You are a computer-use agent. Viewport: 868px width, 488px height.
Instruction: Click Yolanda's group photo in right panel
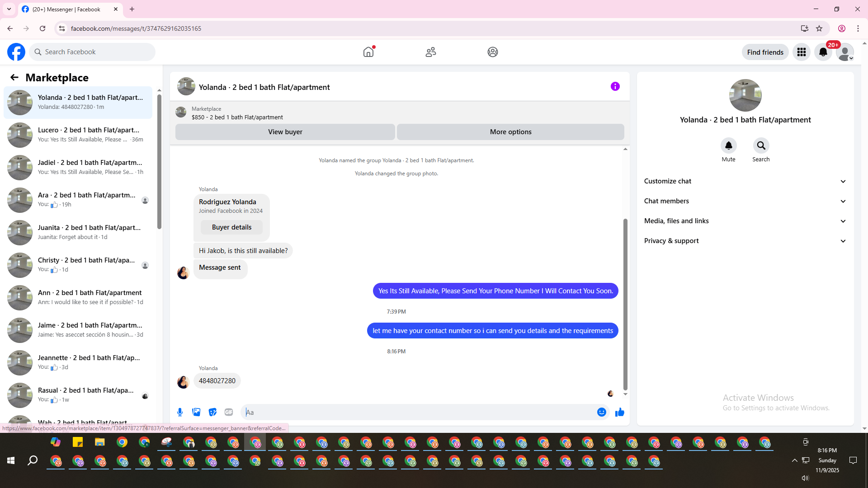click(x=745, y=95)
